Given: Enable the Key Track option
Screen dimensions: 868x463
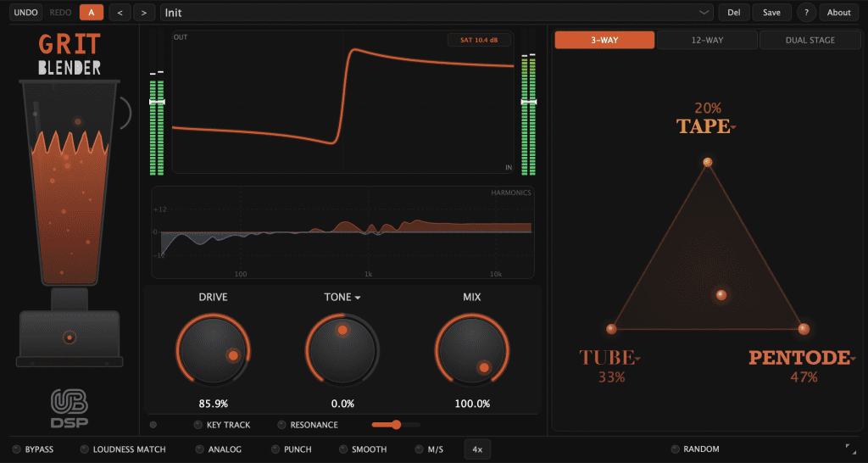Looking at the screenshot, I should click(198, 425).
